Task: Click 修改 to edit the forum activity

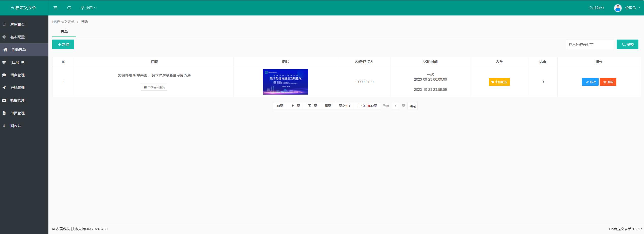Action: coord(590,82)
